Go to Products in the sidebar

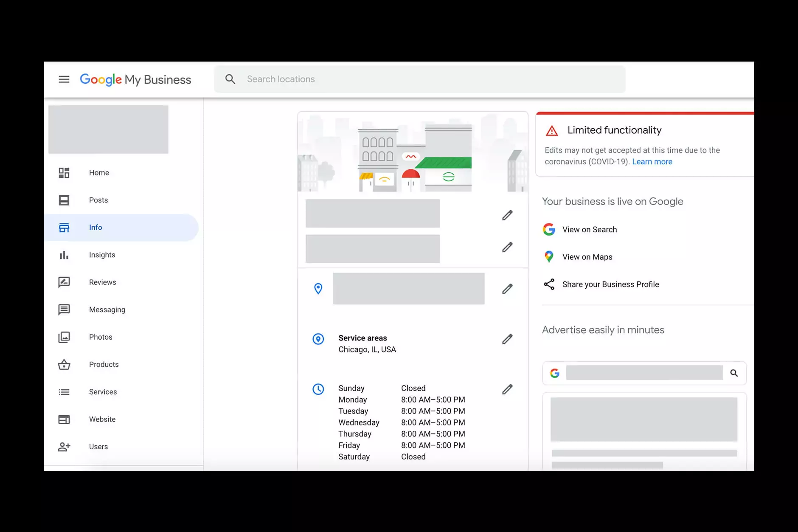tap(104, 364)
